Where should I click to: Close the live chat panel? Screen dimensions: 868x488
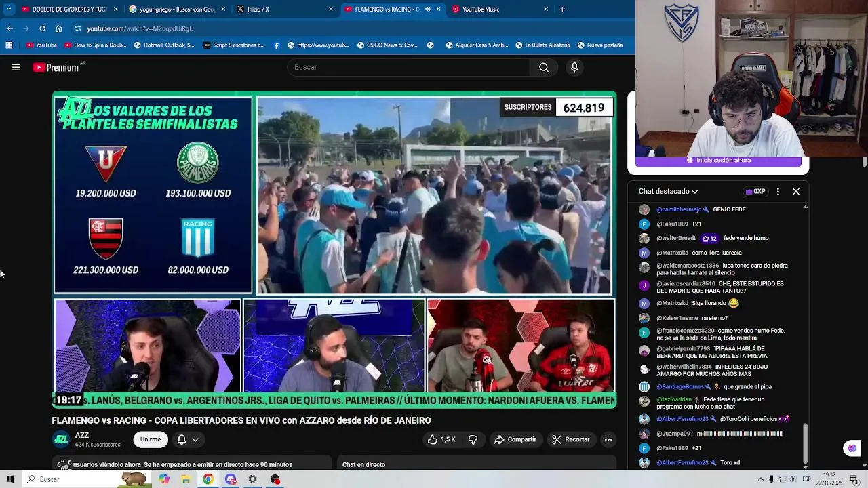pos(796,191)
